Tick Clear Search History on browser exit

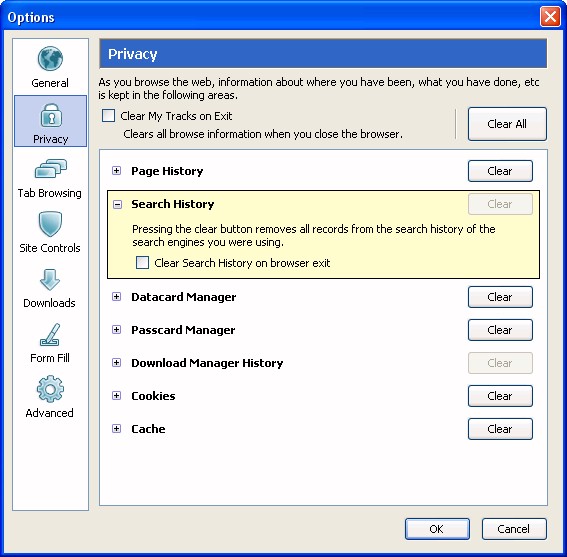pyautogui.click(x=142, y=263)
